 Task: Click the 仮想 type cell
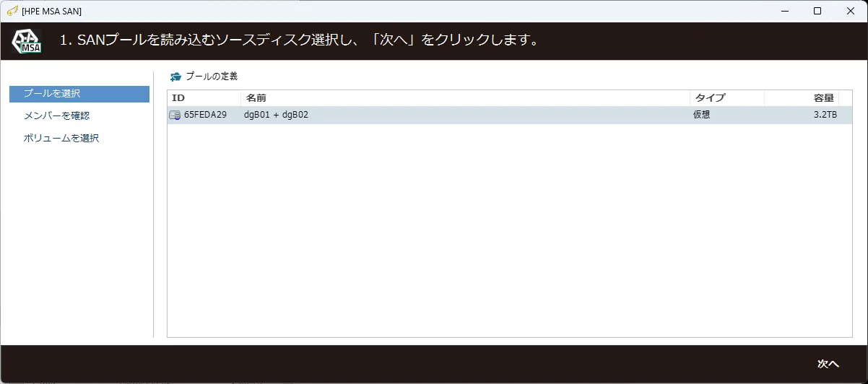point(702,115)
